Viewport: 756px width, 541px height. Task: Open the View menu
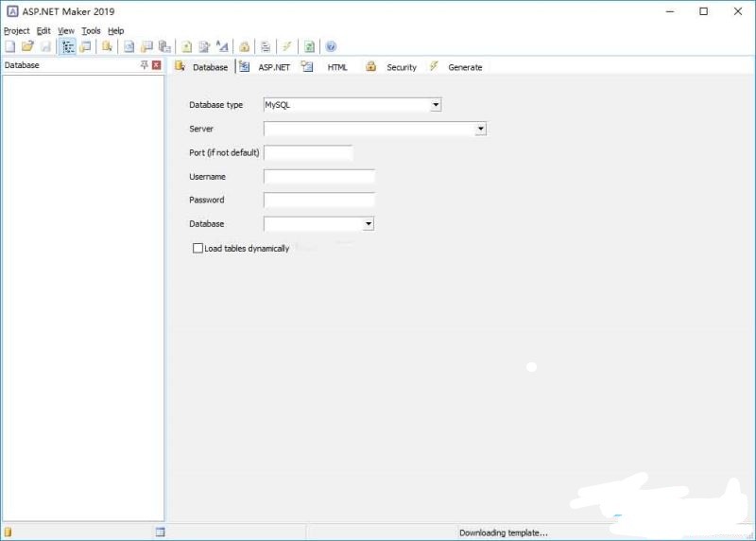pos(66,31)
